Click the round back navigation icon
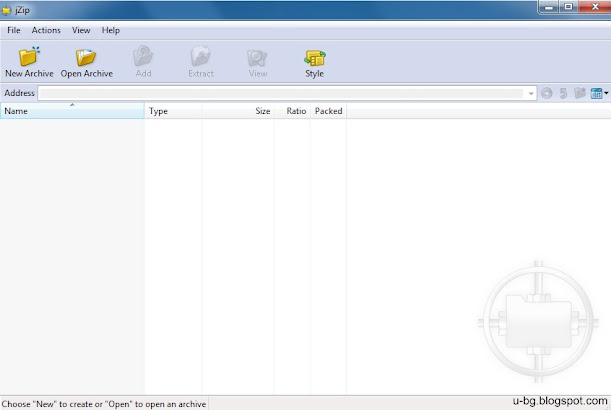The image size is (611, 410). (x=547, y=93)
